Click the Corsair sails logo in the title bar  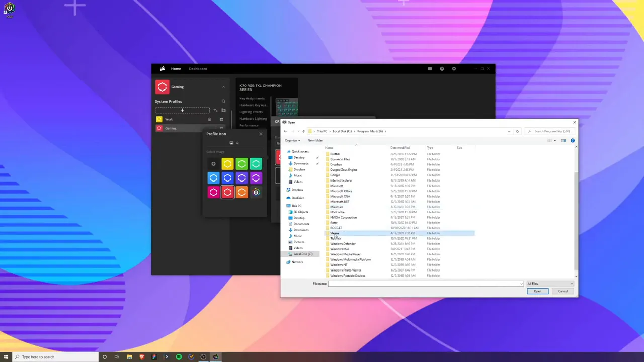162,69
